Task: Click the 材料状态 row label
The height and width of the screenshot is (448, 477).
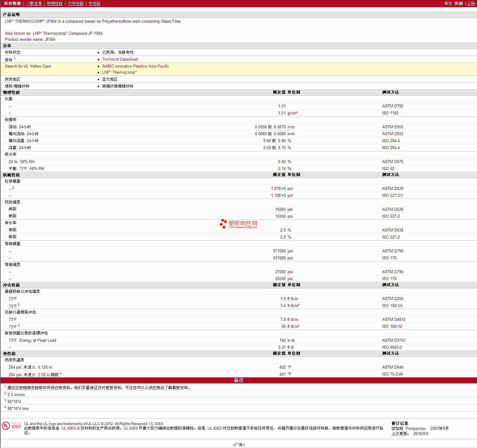Action: 13,53
